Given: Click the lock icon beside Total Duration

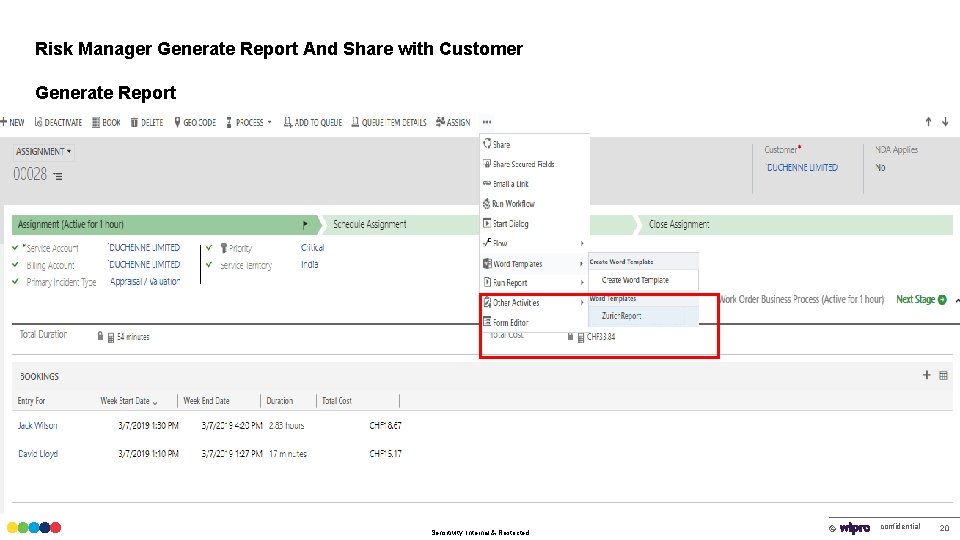Looking at the screenshot, I should tap(100, 336).
